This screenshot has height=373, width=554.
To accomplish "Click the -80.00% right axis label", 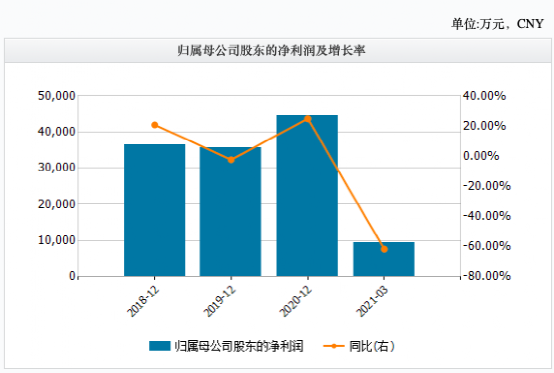I will click(487, 276).
